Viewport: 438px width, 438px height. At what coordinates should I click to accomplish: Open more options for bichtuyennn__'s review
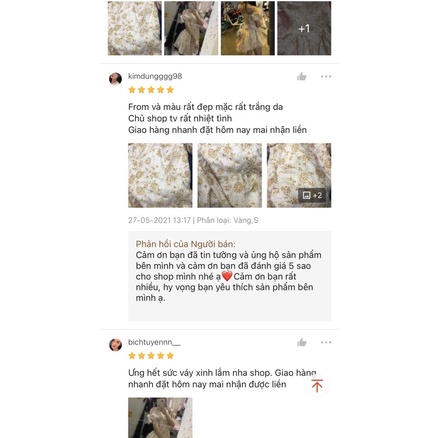[x=326, y=342]
